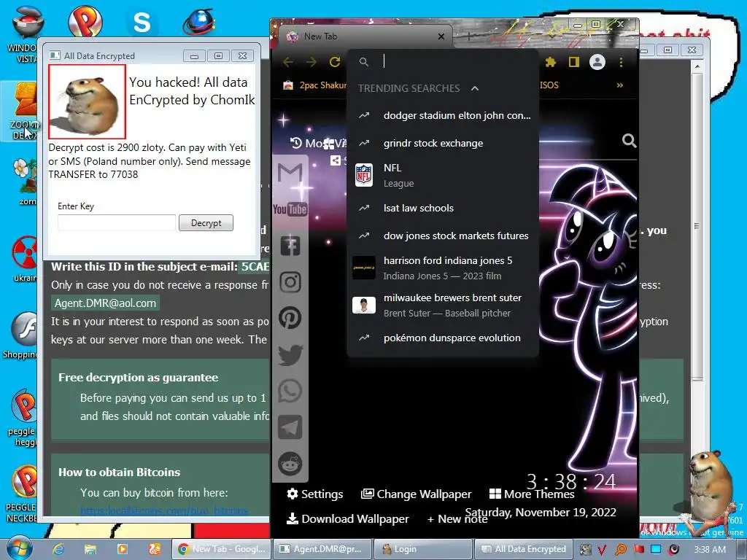
Task: Click the Enter Key input field
Action: 117,223
